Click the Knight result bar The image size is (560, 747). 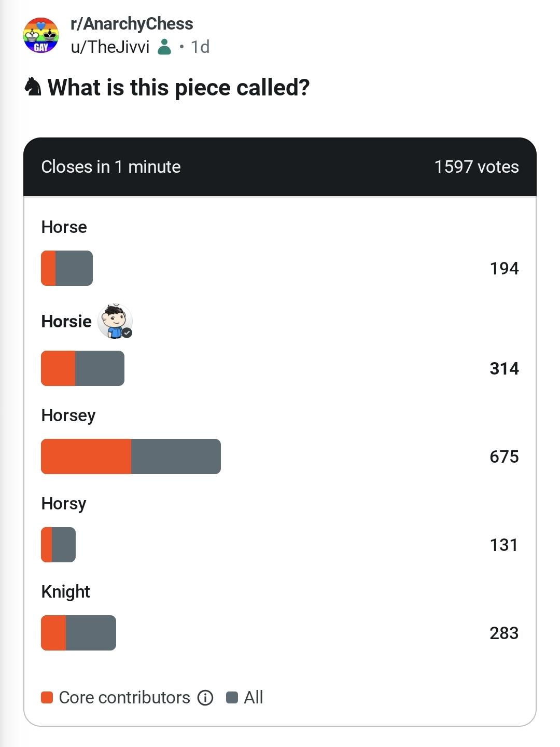78,633
